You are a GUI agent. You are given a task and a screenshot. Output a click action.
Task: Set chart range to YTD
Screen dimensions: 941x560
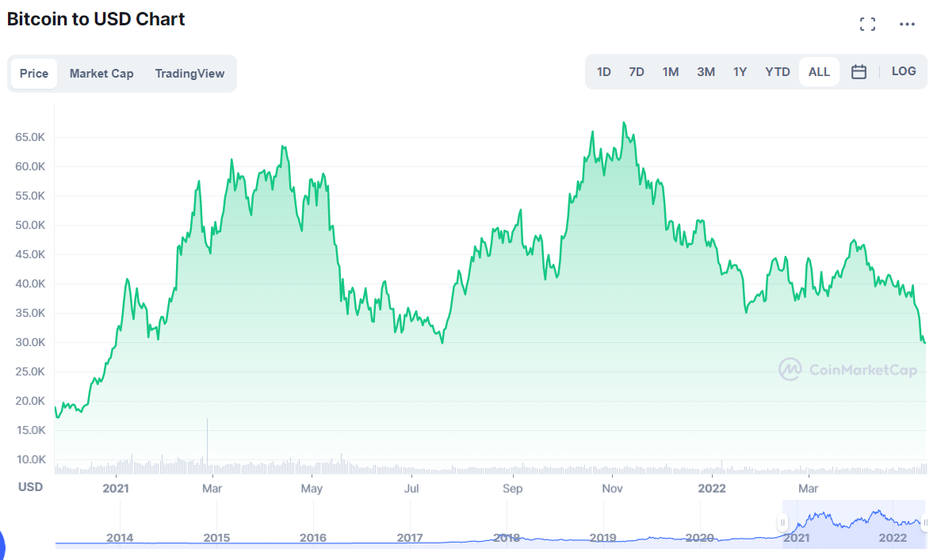[777, 72]
